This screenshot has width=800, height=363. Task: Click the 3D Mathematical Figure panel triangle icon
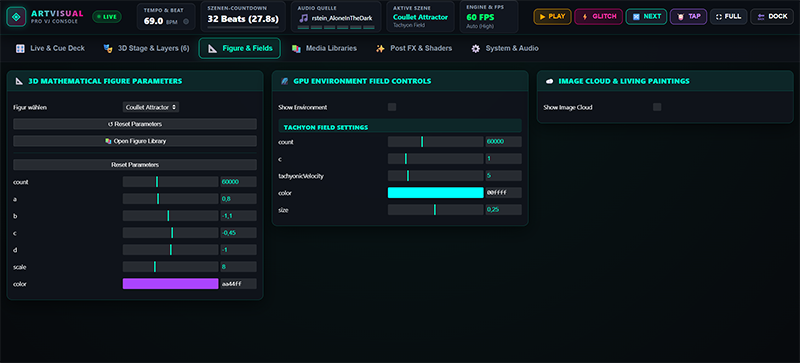[19, 81]
